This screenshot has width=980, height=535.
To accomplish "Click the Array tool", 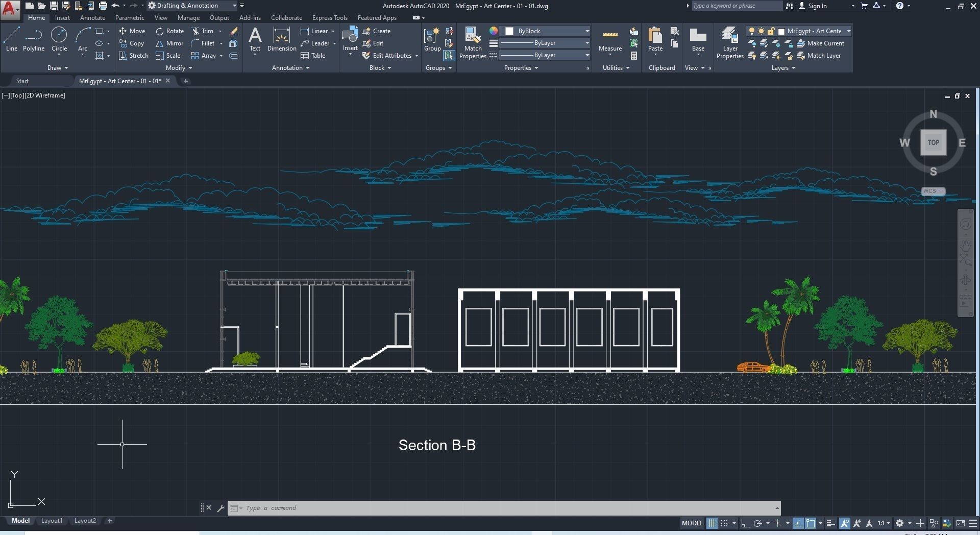I will [x=204, y=56].
